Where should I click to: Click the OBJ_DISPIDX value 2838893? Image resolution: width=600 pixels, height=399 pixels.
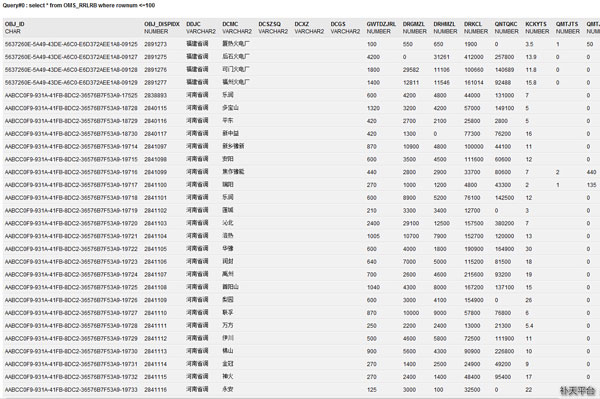155,95
